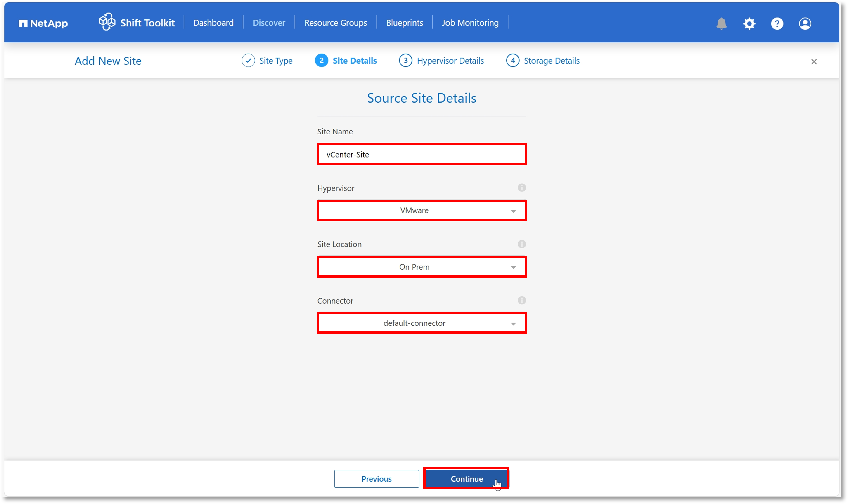Image resolution: width=848 pixels, height=504 pixels.
Task: Expand the Connector dropdown arrow
Action: 513,324
